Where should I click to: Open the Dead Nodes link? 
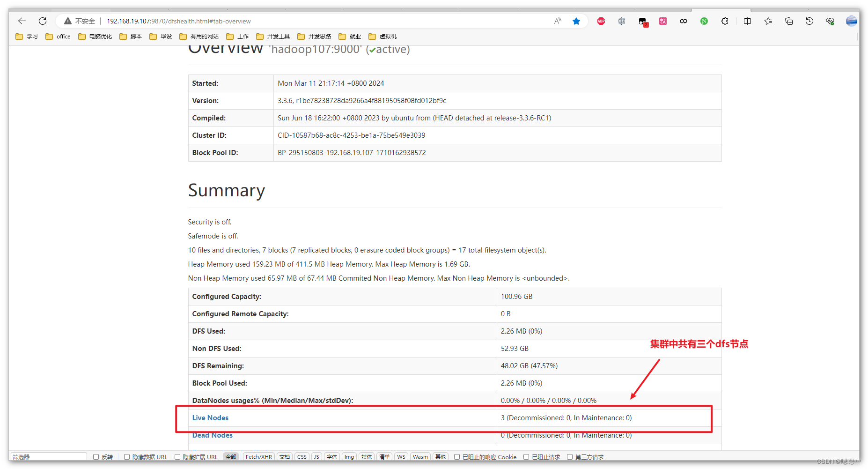[x=212, y=435]
